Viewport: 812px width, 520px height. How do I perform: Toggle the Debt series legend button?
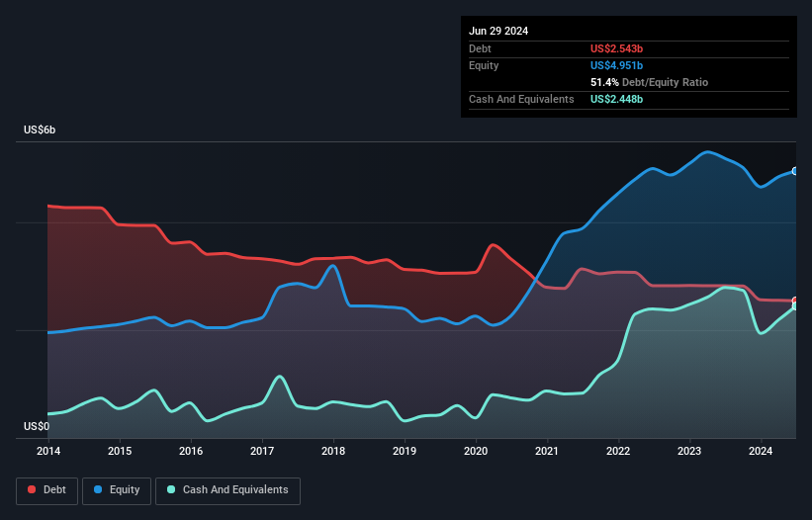[x=47, y=490]
